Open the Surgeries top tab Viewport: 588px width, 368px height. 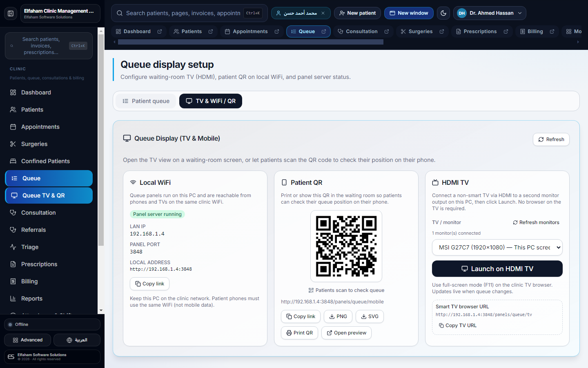[x=416, y=31]
